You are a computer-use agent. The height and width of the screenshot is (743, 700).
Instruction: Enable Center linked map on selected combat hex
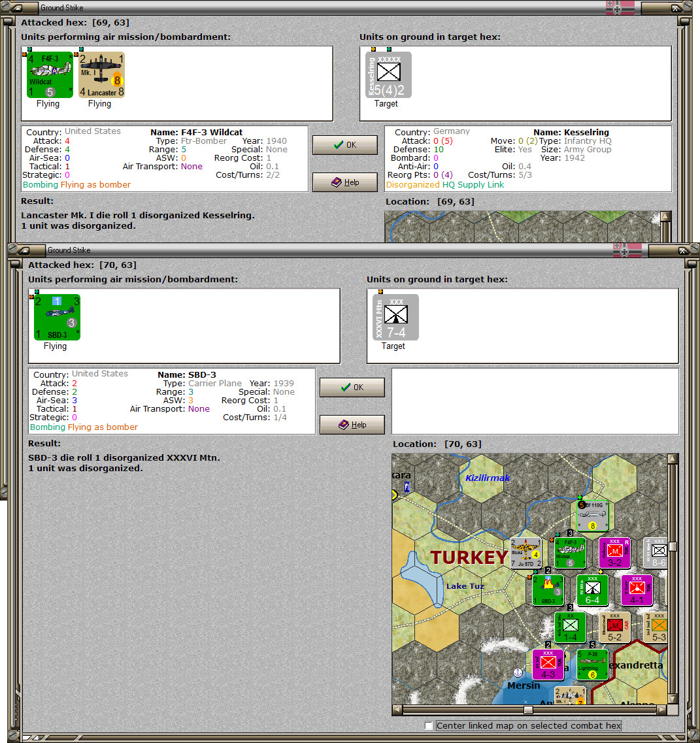pyautogui.click(x=429, y=725)
